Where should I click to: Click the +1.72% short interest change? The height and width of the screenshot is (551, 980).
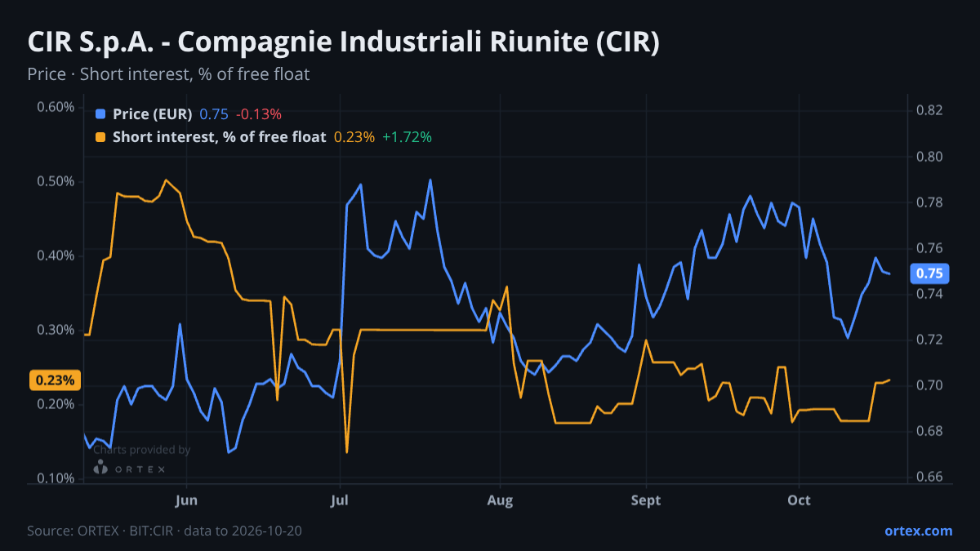click(x=407, y=137)
